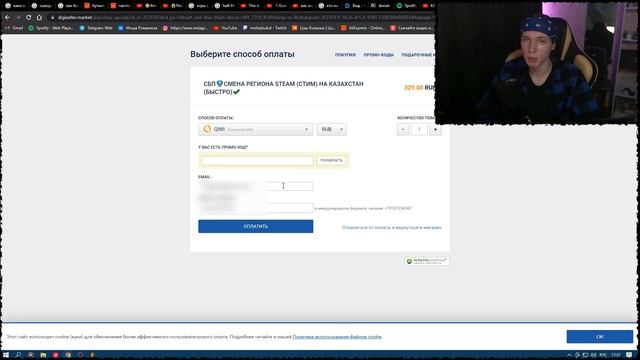This screenshot has height=360, width=640.
Task: Switch to the 'This is' YouTube tab
Action: point(250,6)
